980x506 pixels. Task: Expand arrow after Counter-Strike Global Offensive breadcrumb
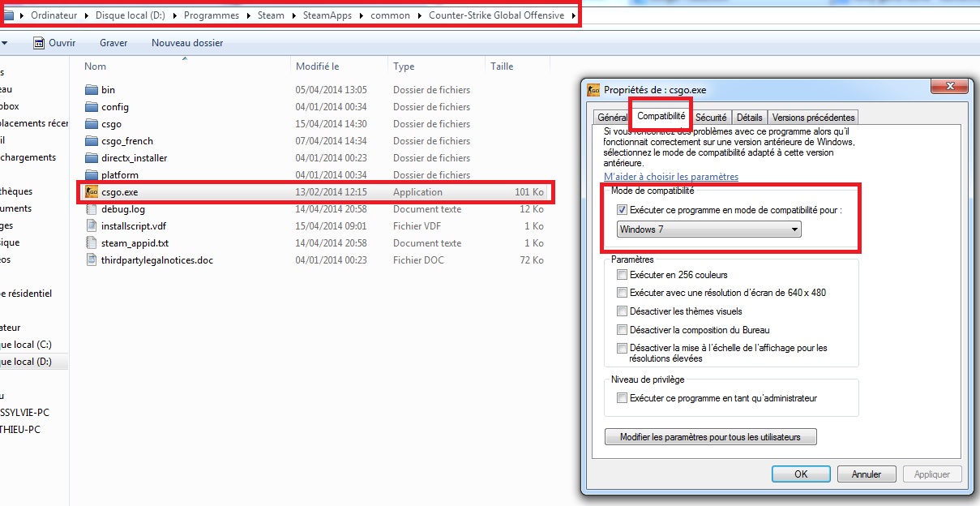click(x=572, y=15)
